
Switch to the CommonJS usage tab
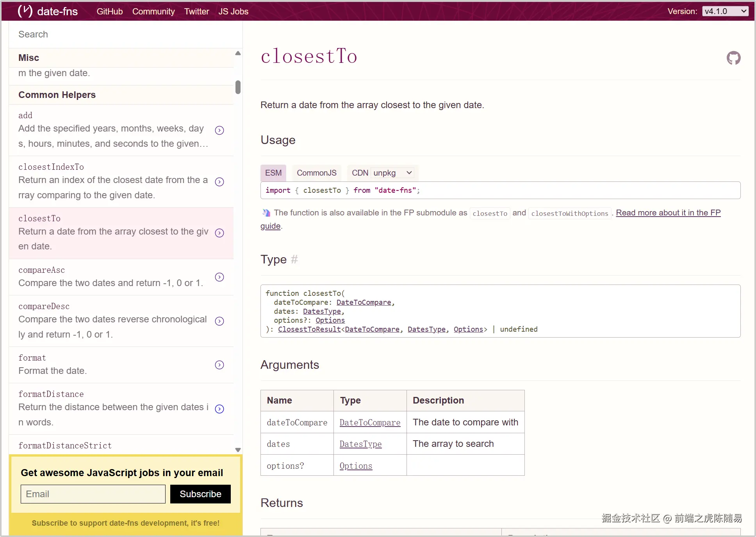click(316, 173)
